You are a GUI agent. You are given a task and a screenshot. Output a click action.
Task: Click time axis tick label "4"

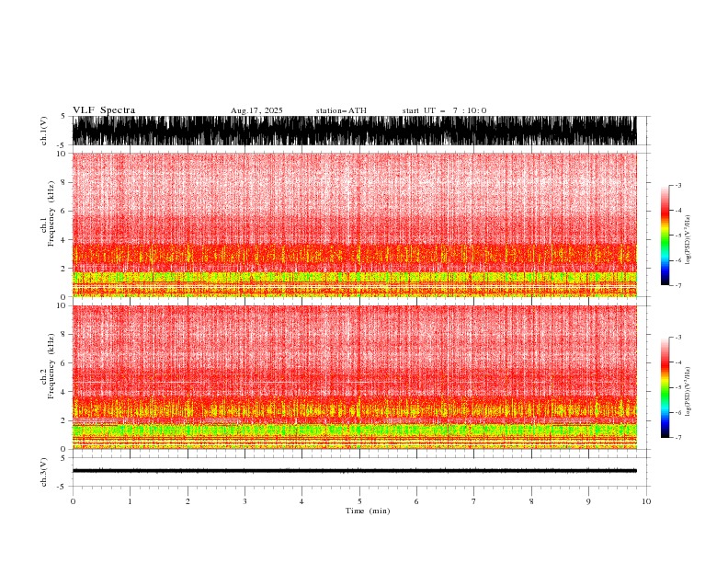coord(302,501)
